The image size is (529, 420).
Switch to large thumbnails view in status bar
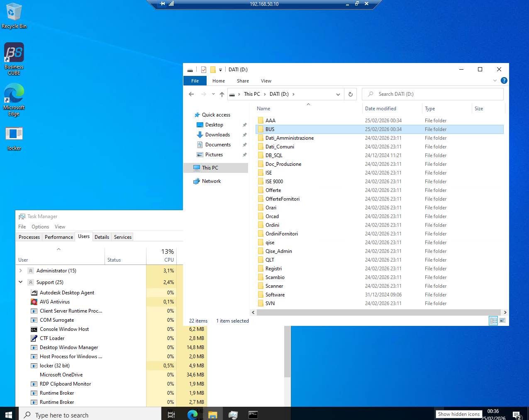coord(502,320)
